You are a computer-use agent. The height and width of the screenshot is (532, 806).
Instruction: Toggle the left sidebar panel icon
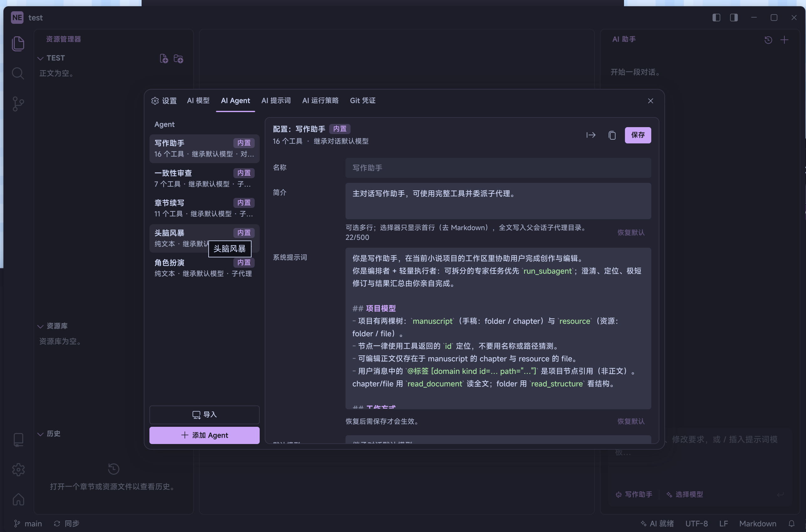click(x=716, y=18)
